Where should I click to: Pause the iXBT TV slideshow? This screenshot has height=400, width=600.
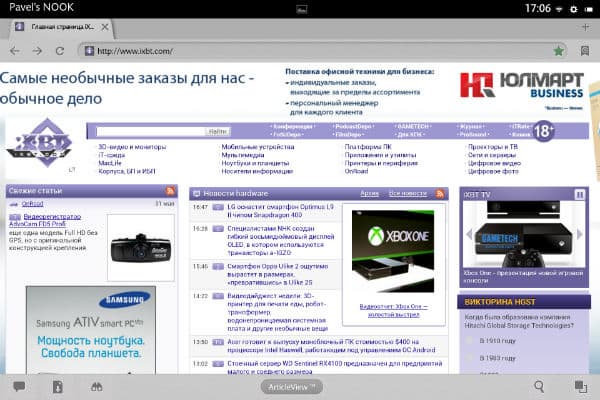(580, 194)
